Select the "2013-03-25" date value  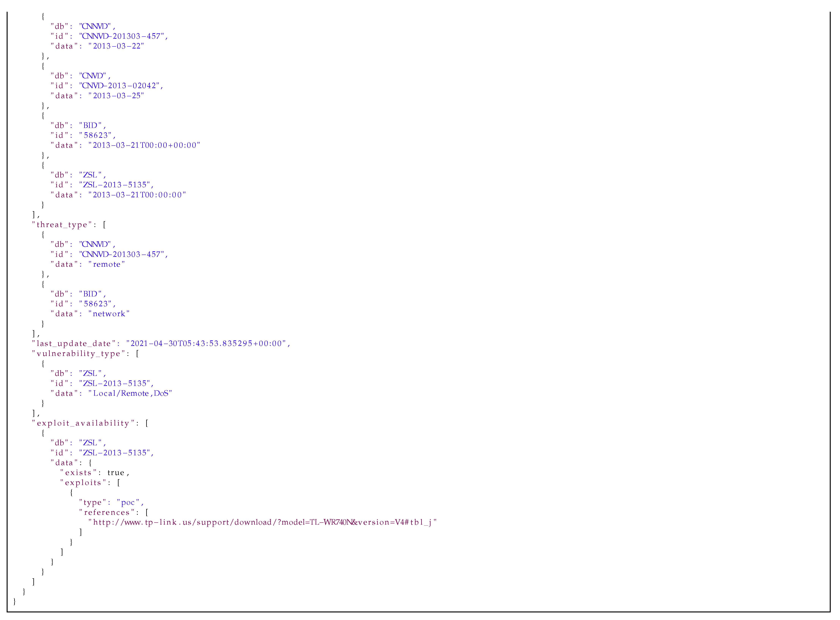tap(116, 96)
